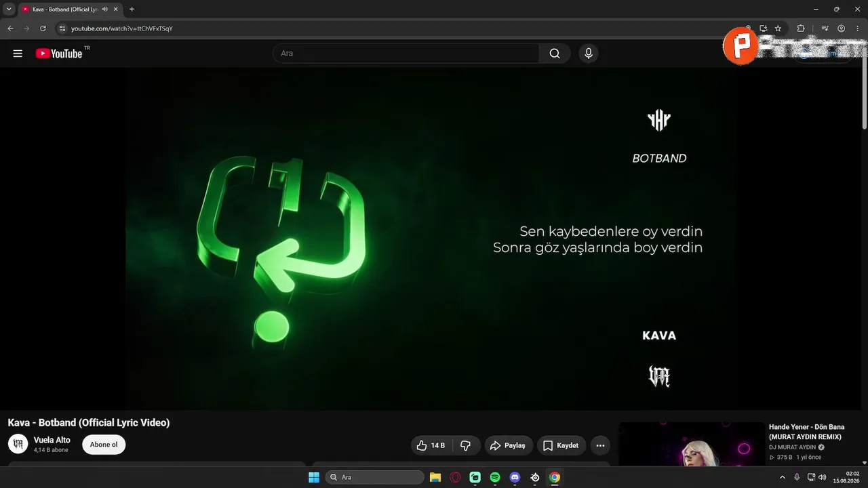Click the address bar URL
Viewport: 868px width, 488px height.
122,28
